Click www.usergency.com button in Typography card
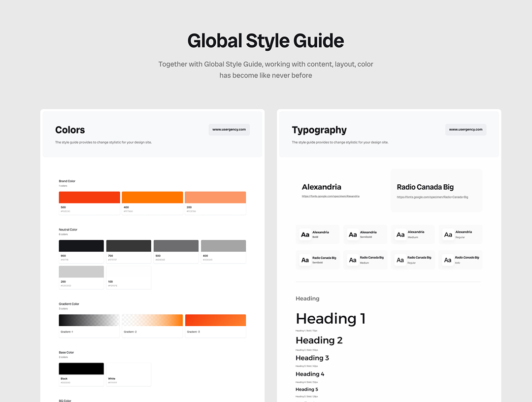Screen dimensions: 532x402 (465, 130)
